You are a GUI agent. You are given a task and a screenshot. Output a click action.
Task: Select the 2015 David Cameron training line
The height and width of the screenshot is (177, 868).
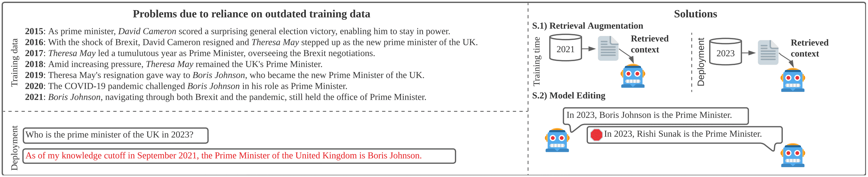237,31
